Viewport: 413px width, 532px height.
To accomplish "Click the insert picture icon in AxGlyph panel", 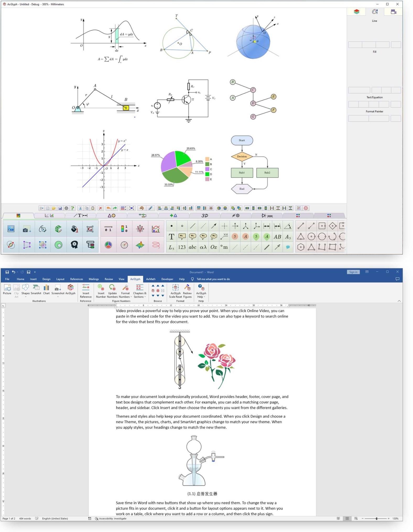I will [11, 229].
